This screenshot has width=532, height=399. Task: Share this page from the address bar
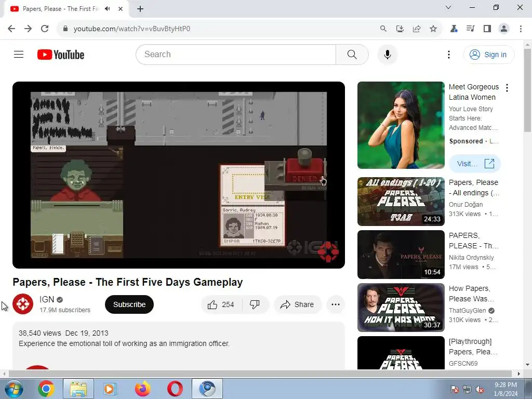416,29
